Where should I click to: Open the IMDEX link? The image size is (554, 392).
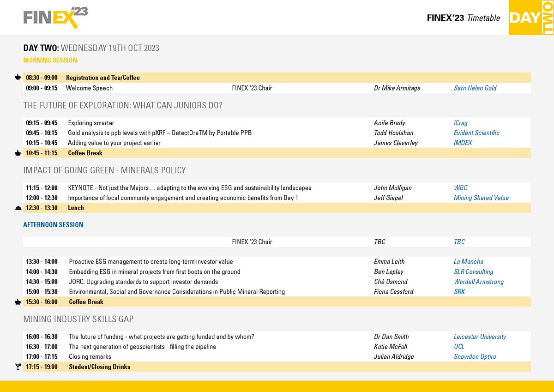[x=463, y=143]
